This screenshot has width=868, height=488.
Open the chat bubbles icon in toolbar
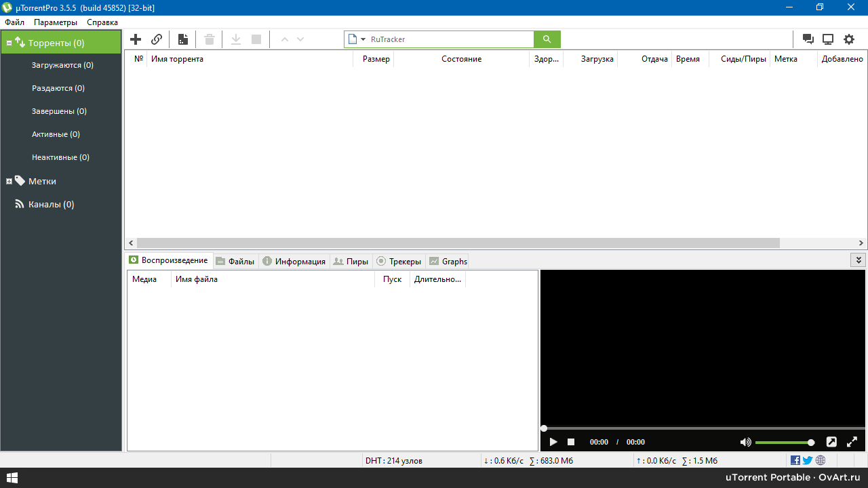click(x=808, y=39)
